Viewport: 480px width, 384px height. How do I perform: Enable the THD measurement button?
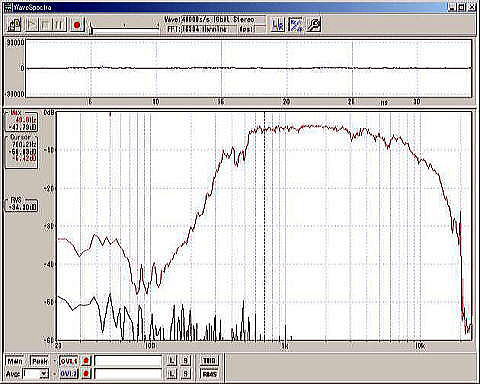[209, 361]
